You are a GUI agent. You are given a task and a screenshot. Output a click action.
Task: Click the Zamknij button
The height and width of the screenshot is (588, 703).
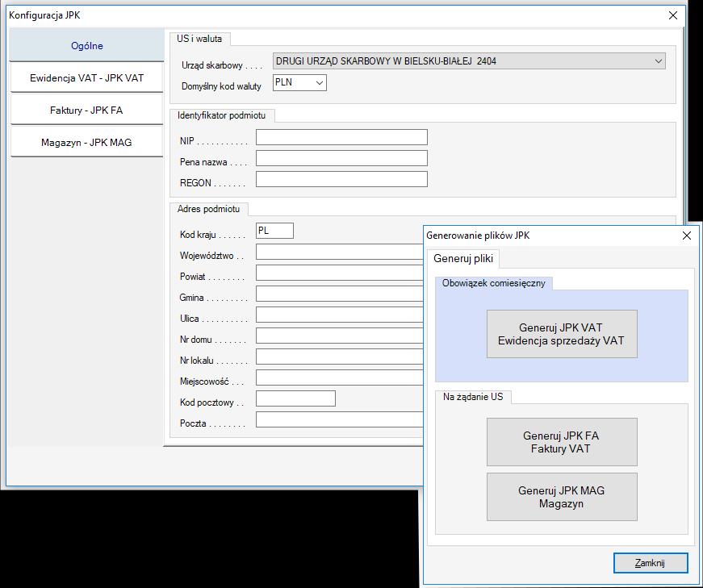point(651,563)
